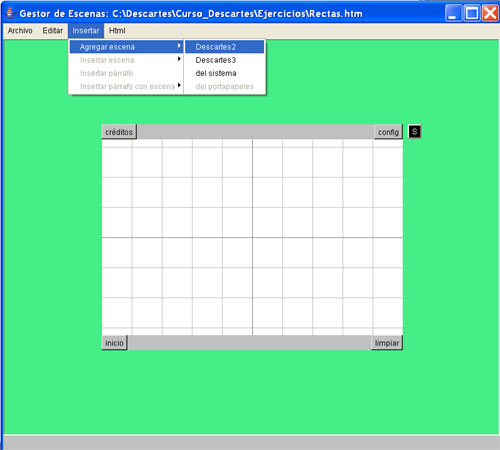Open the Archivo menu
The image size is (500, 450).
[20, 31]
